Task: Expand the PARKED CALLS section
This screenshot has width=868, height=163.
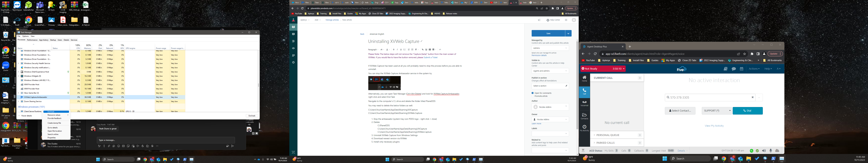Action: pos(617,143)
